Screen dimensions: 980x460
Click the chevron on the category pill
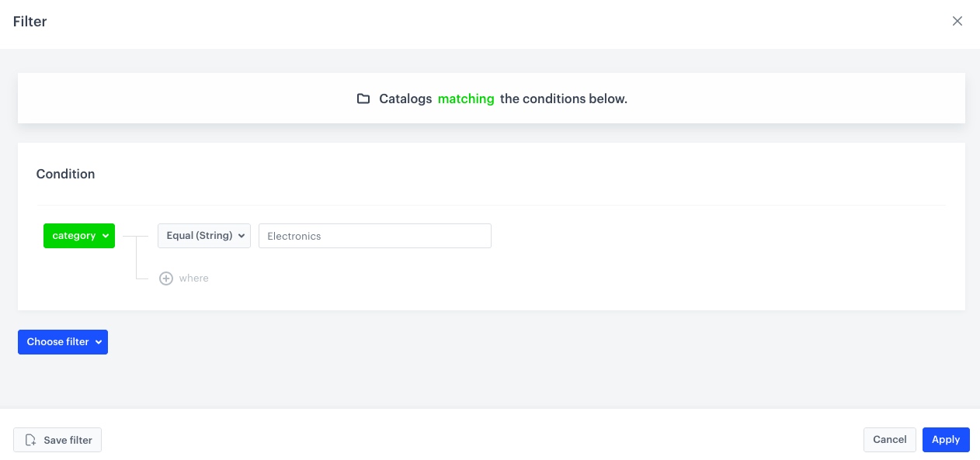pos(106,236)
